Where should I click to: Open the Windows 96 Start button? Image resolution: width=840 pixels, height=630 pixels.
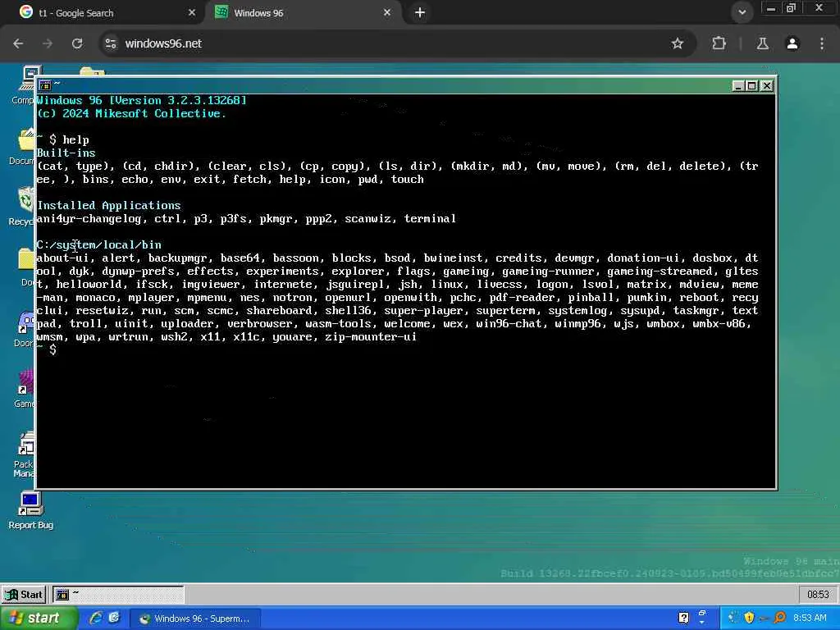point(24,595)
